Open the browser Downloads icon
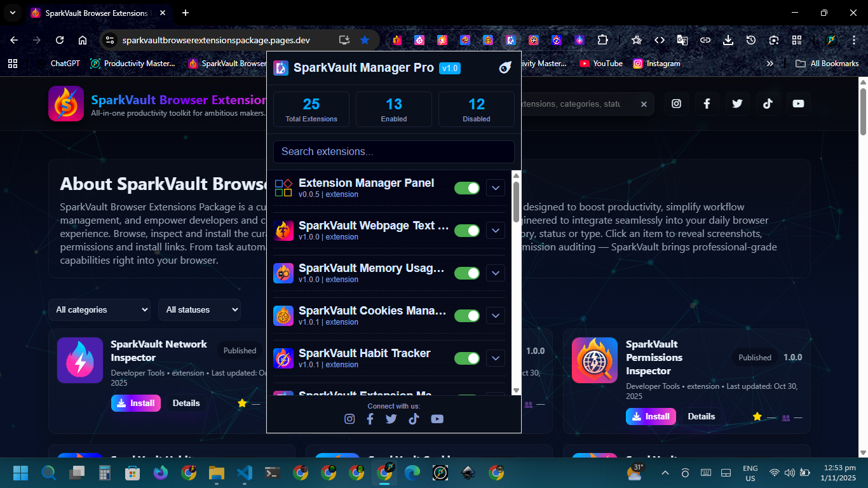 point(728,40)
